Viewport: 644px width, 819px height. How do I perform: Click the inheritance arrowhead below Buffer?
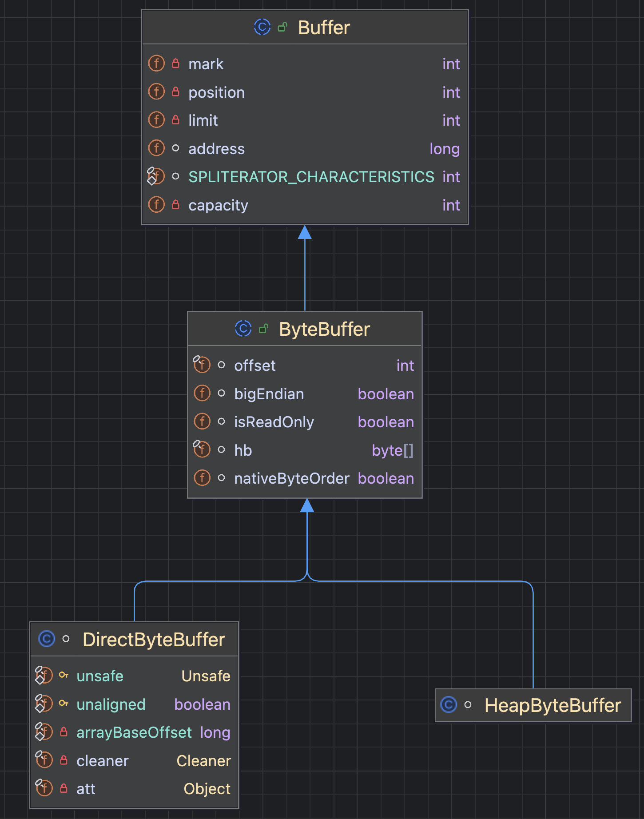tap(305, 232)
